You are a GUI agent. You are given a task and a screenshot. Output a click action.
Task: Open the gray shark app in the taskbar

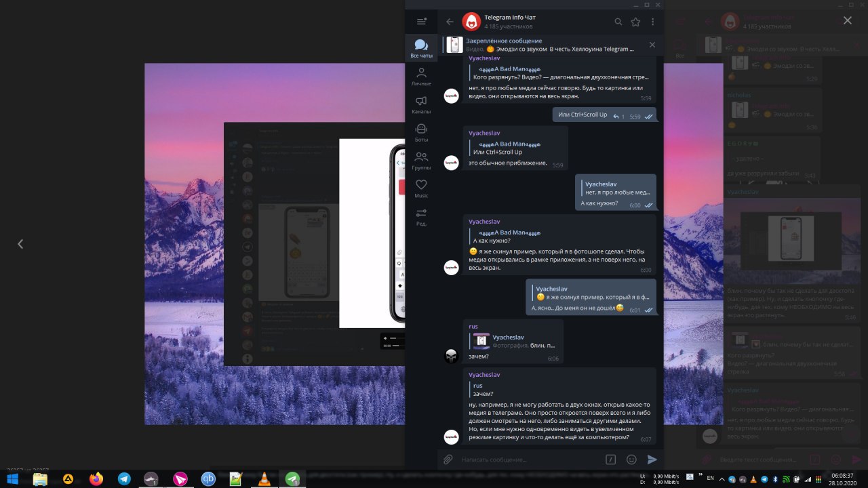152,479
